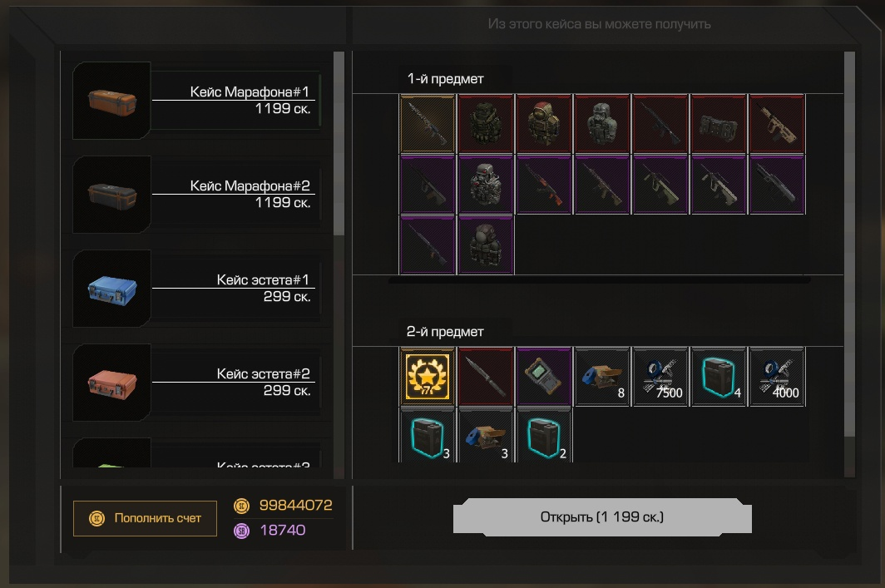885x588 pixels.
Task: Click the Пополнить счет button
Action: pyautogui.click(x=145, y=518)
